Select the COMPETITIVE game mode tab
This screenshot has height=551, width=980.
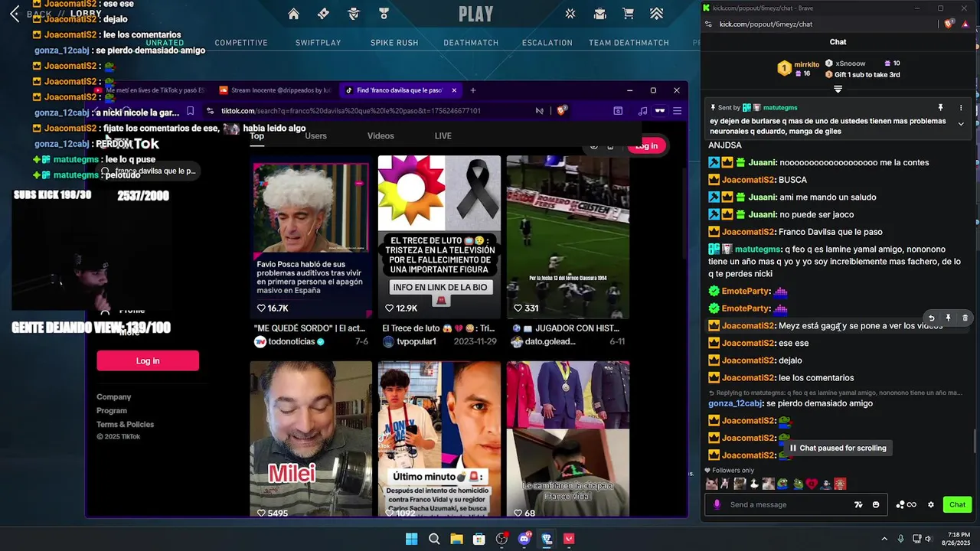coord(241,43)
